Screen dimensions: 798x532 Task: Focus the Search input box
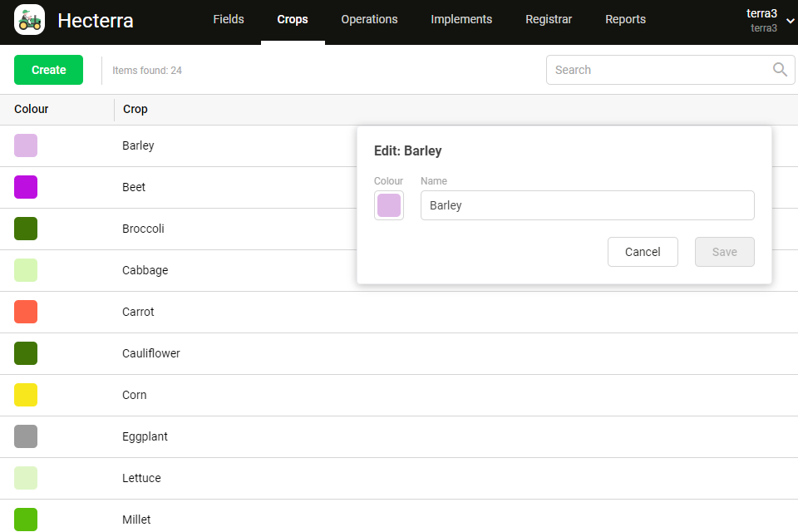click(x=657, y=70)
